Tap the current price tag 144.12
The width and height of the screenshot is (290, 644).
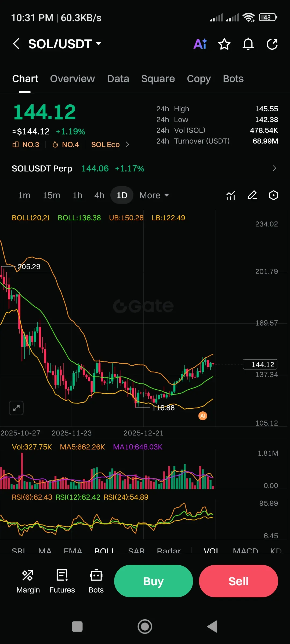coord(260,364)
